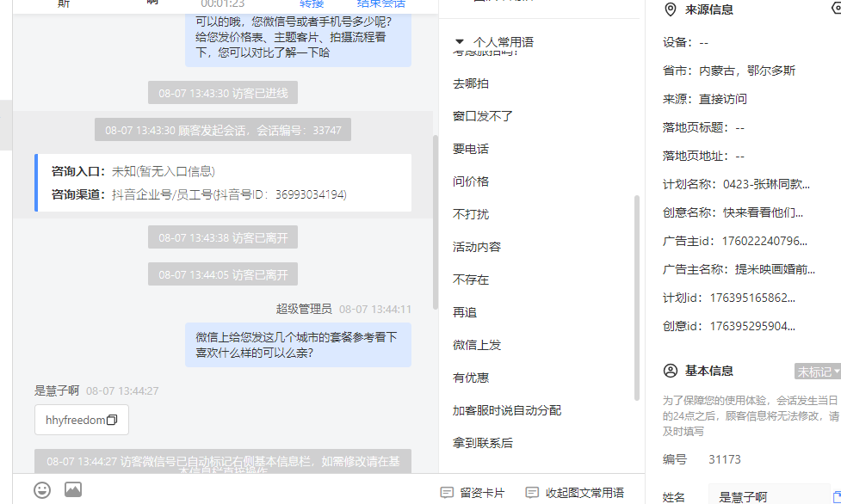Click the 是慧子啊 sender name

click(57, 390)
